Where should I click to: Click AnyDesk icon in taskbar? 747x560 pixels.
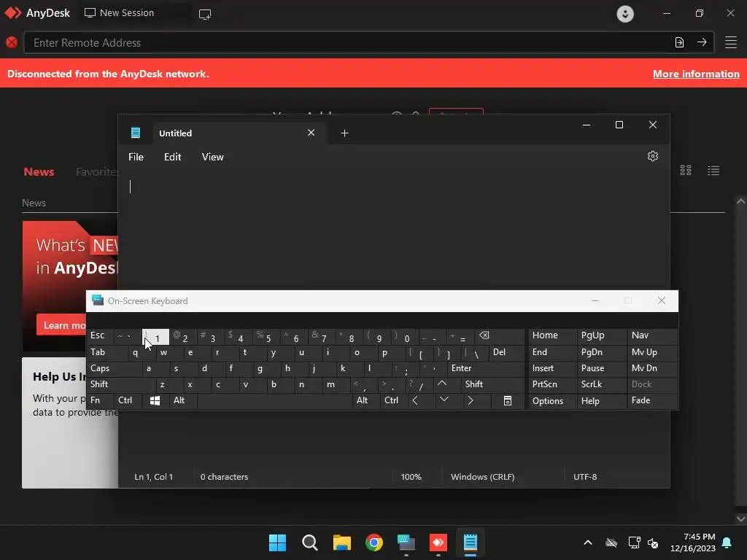tap(438, 542)
